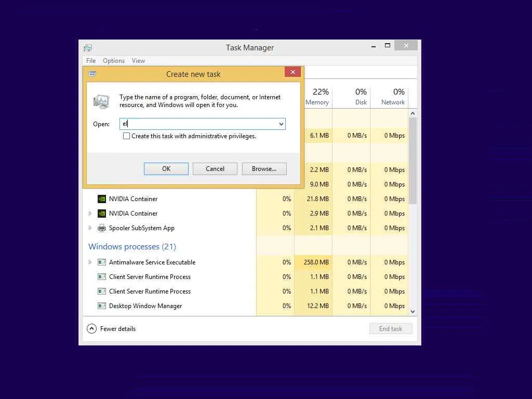Sort by the Memory column header

317,96
